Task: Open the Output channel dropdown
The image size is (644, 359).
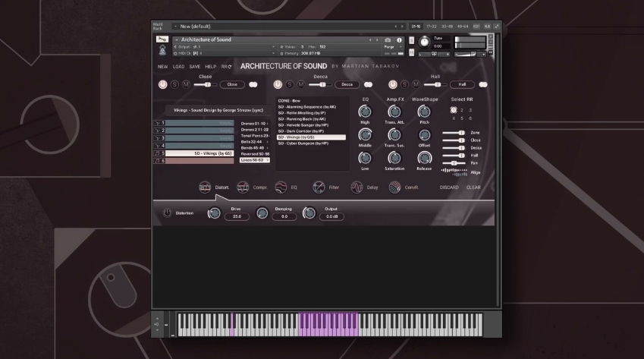Action: pos(274,47)
